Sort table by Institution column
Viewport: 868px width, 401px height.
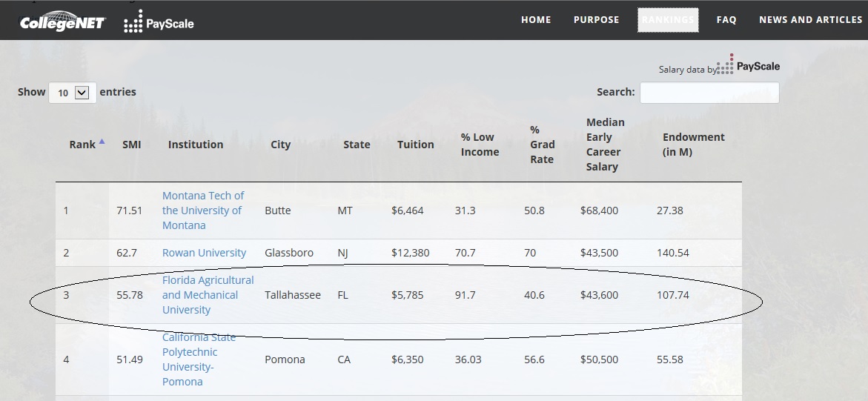point(196,145)
